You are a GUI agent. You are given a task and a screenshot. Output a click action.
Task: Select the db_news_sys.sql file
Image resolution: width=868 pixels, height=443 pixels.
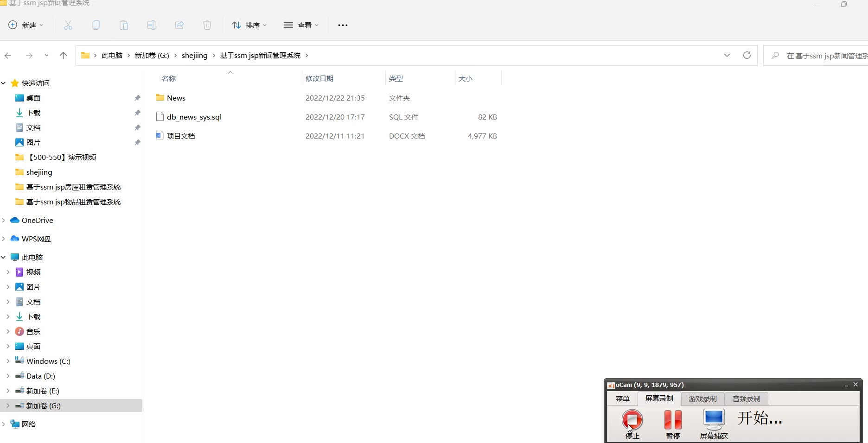coord(194,117)
